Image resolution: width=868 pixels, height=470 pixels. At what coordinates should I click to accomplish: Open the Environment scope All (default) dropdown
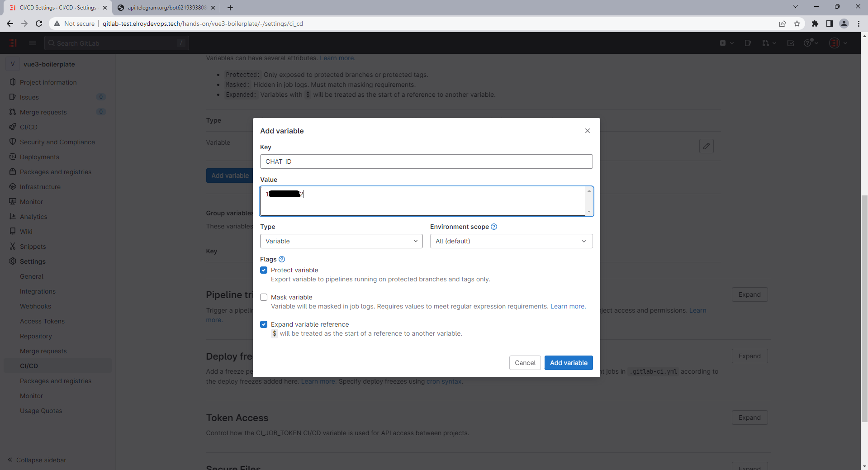[512, 241]
